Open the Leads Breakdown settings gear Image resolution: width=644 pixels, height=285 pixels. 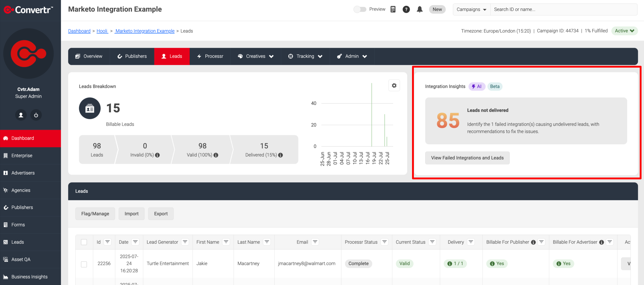pyautogui.click(x=394, y=85)
